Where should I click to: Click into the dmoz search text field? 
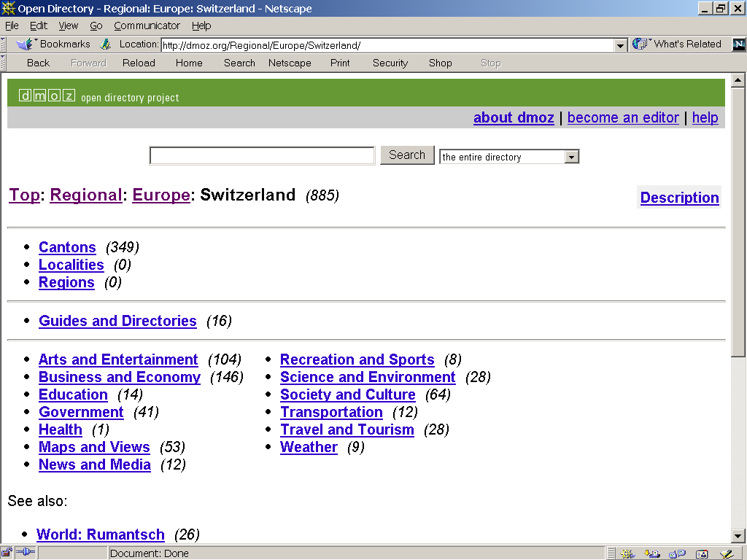(x=262, y=156)
